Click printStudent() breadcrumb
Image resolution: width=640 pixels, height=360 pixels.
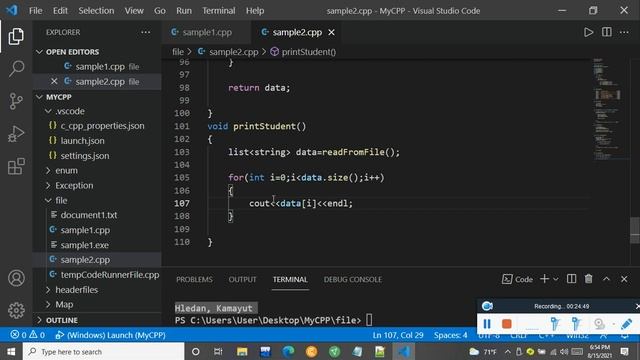pos(304,52)
